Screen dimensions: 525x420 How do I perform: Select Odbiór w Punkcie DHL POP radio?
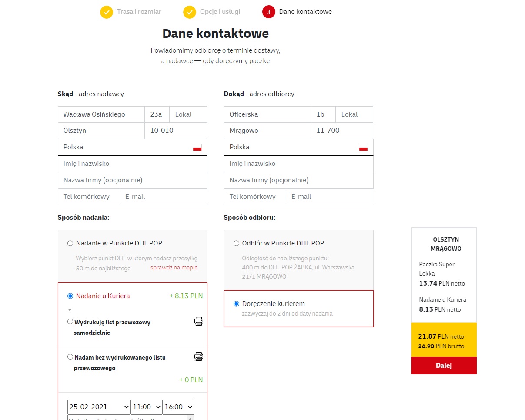point(237,243)
